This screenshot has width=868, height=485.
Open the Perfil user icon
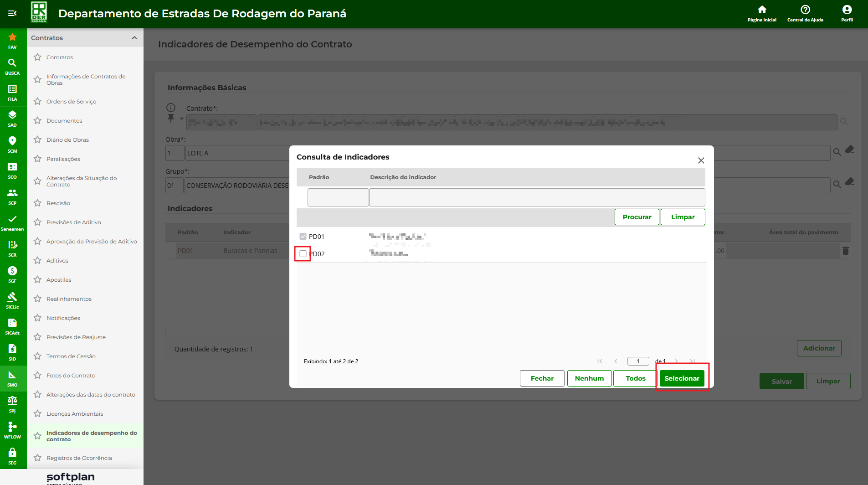(847, 10)
